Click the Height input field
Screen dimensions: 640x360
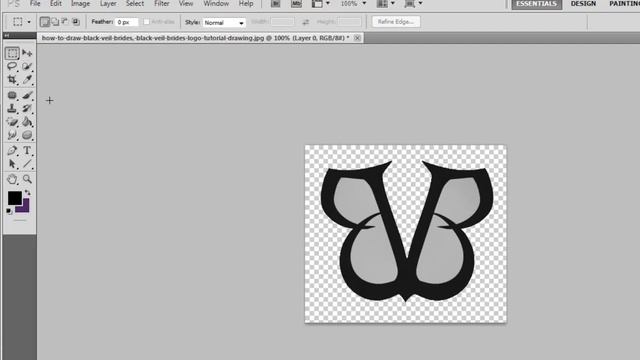coord(349,22)
